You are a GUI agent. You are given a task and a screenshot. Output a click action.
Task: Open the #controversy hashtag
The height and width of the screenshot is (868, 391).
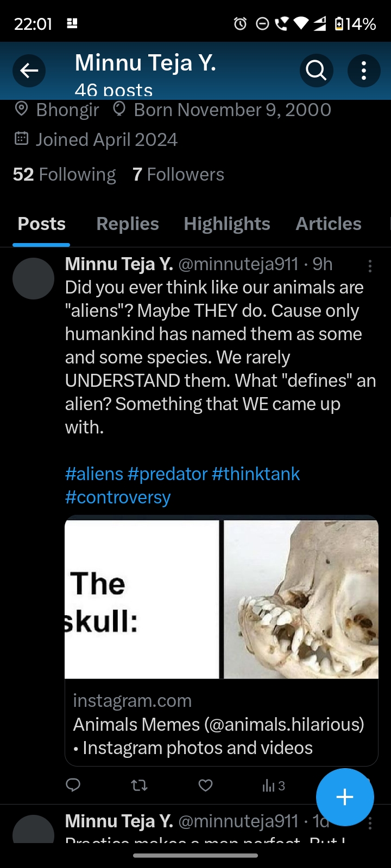coord(118,497)
